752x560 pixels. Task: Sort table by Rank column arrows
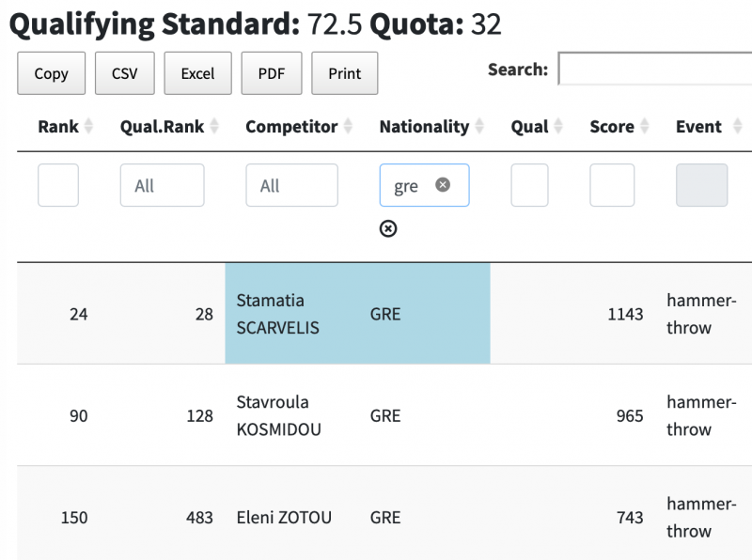(x=89, y=127)
